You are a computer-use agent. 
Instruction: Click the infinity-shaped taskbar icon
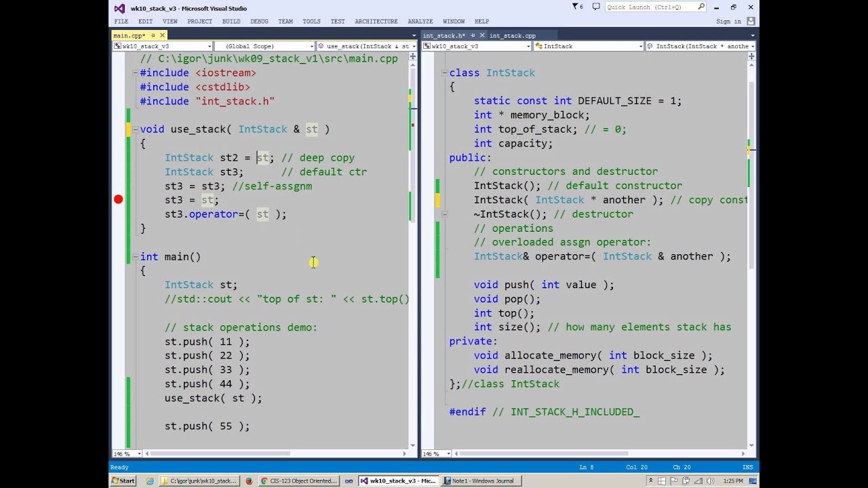[349, 481]
